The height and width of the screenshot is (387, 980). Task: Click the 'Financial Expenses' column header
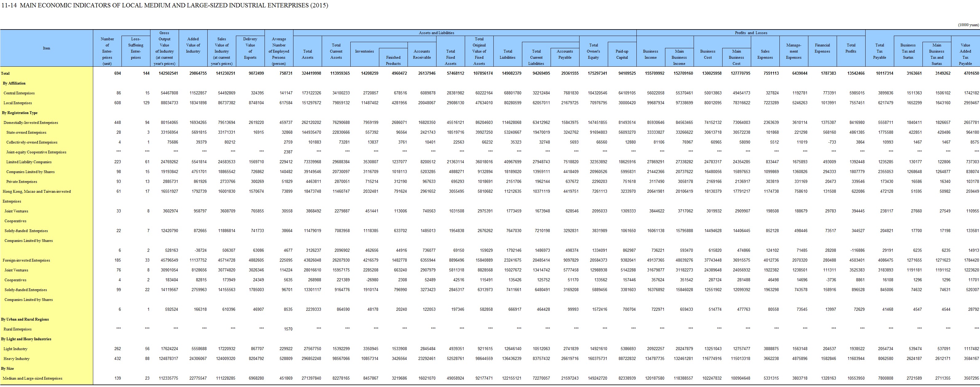coord(822,48)
